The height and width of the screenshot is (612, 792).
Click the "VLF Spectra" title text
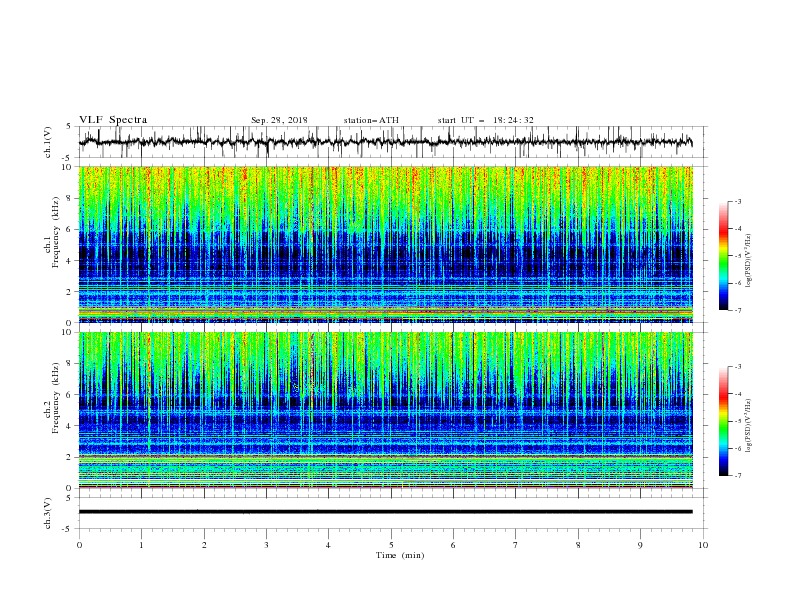tap(113, 120)
